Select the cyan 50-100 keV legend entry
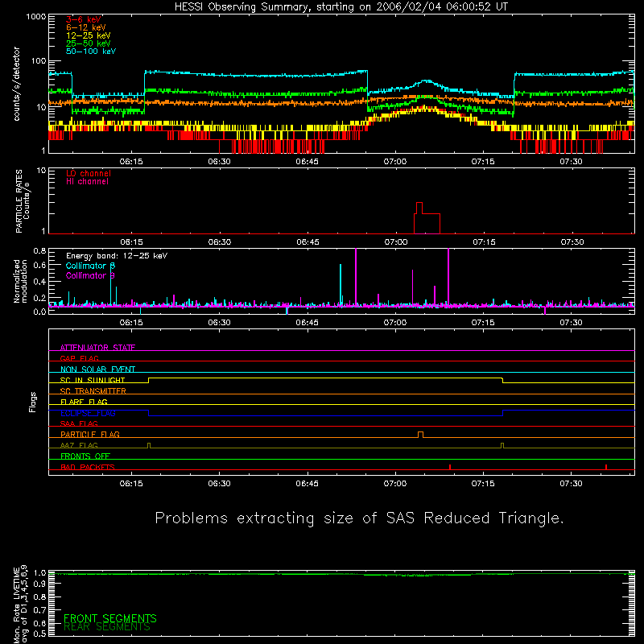The width and height of the screenshot is (644, 644). point(91,52)
